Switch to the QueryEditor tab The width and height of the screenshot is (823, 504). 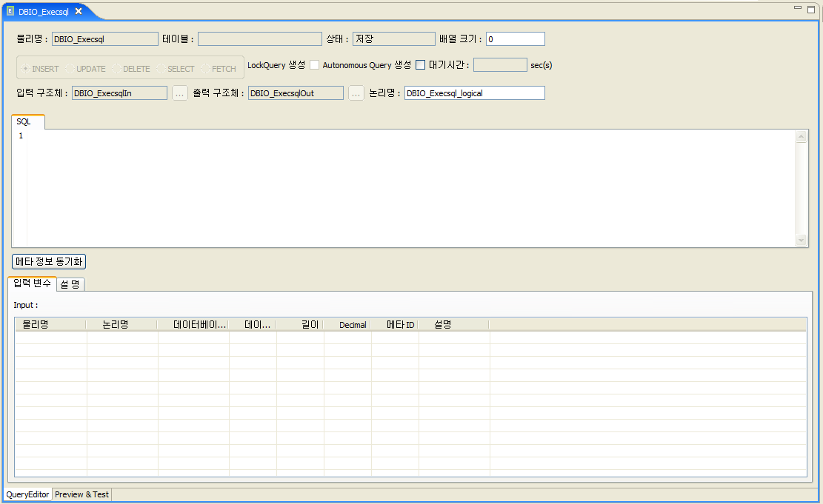pyautogui.click(x=27, y=494)
